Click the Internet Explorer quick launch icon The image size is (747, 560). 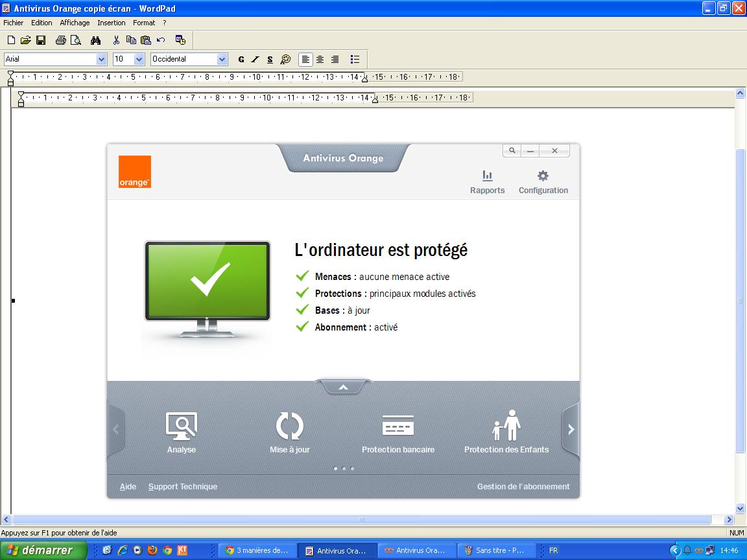pyautogui.click(x=123, y=550)
